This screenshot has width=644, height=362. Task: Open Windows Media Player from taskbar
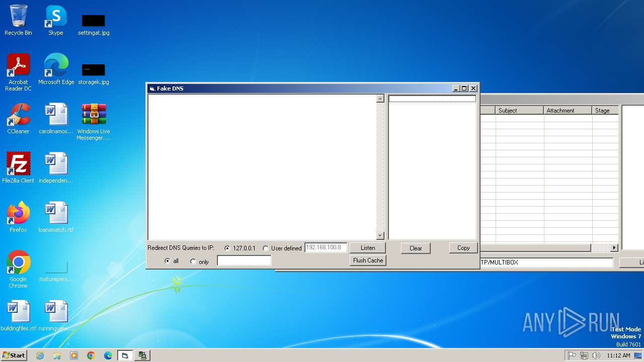pyautogui.click(x=74, y=355)
